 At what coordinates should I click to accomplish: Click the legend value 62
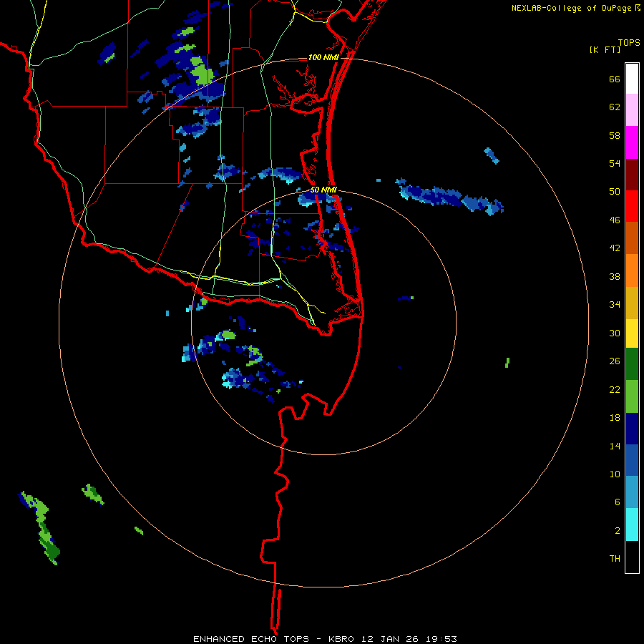pyautogui.click(x=615, y=107)
